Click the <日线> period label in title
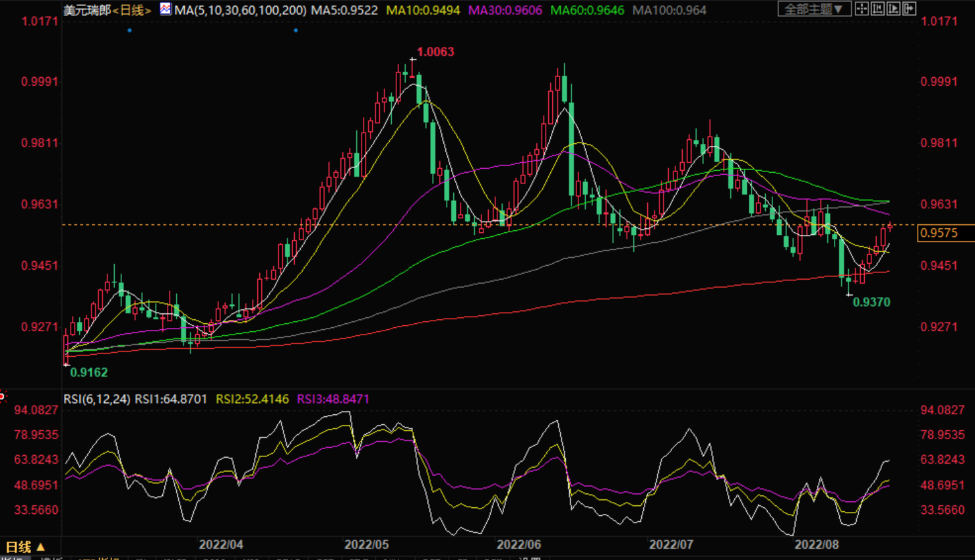 [x=131, y=10]
